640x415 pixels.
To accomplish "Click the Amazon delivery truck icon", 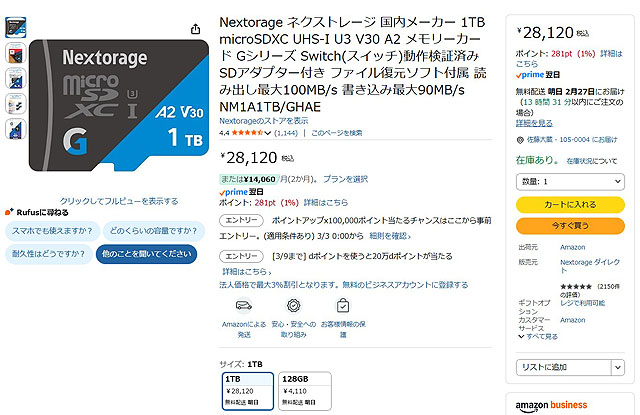I will (x=242, y=305).
